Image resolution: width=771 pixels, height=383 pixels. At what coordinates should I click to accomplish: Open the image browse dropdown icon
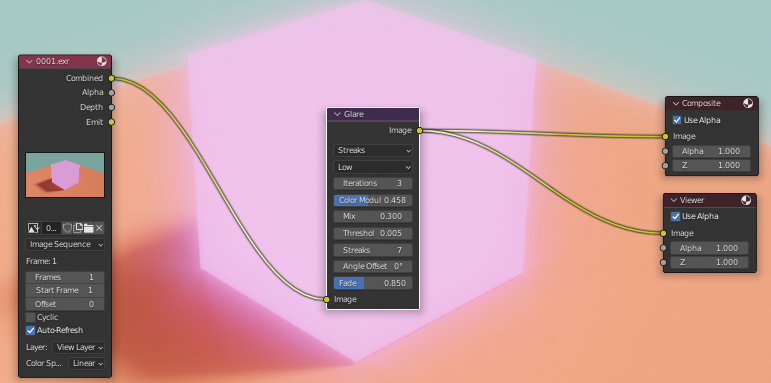coord(33,228)
